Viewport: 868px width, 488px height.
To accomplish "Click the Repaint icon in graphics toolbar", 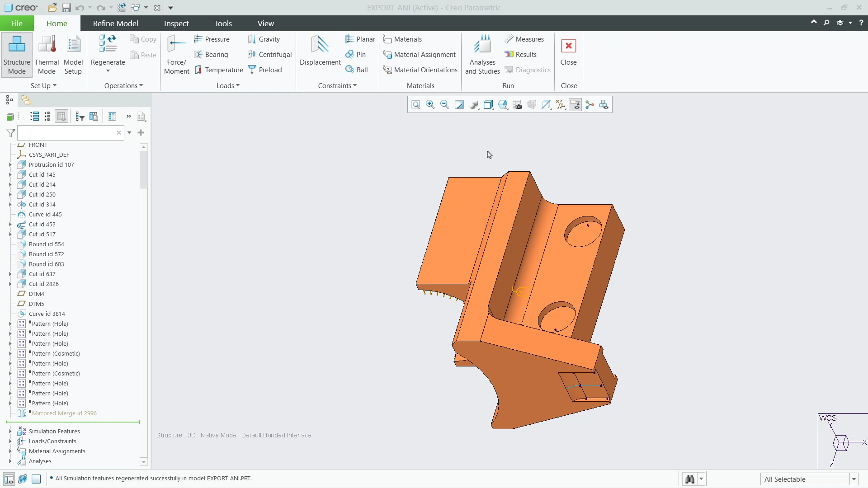I will [459, 105].
